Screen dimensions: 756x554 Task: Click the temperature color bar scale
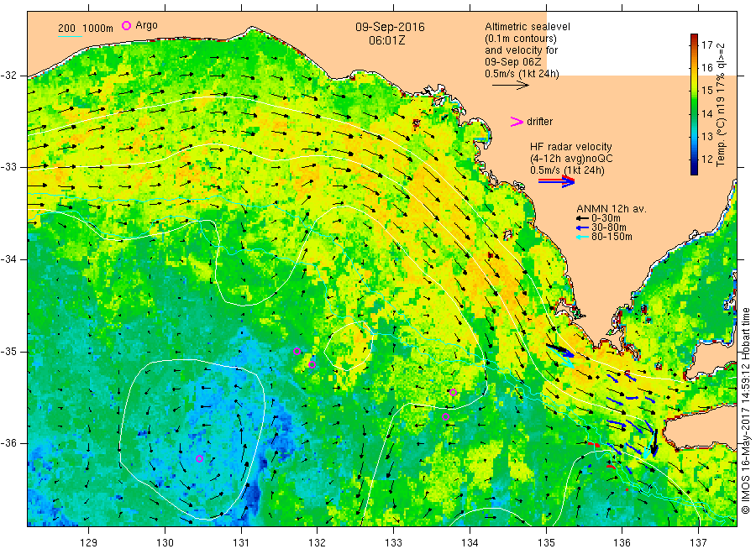coord(695,104)
